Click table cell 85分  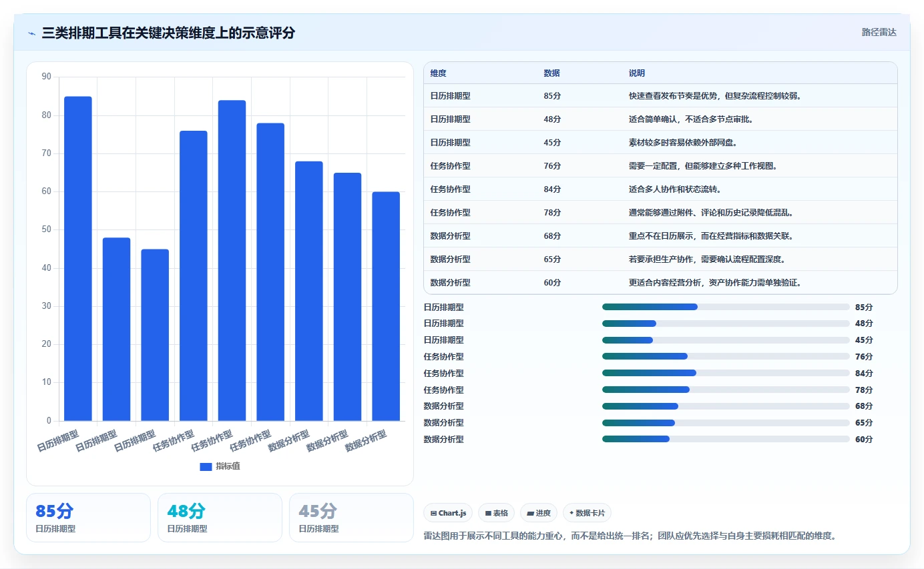[x=552, y=95]
